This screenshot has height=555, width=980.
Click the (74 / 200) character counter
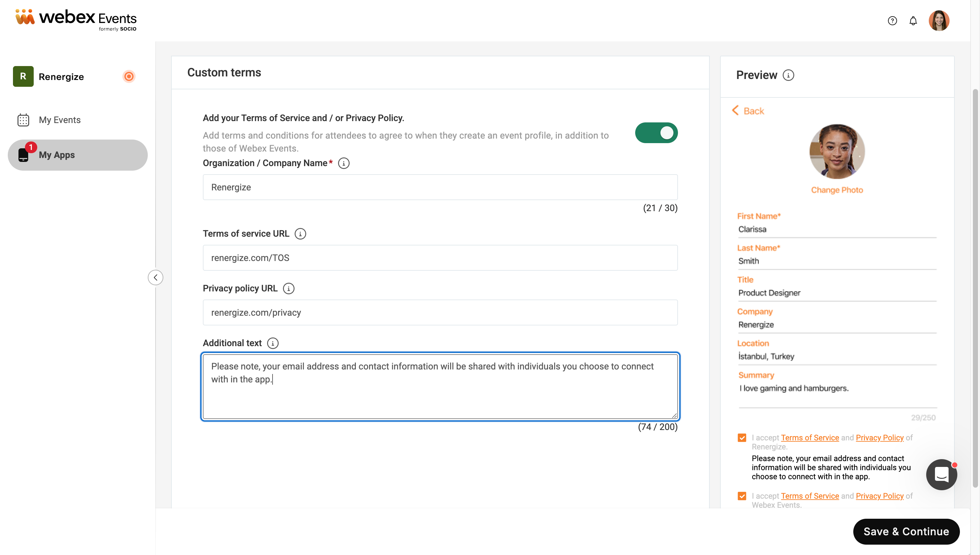point(658,427)
